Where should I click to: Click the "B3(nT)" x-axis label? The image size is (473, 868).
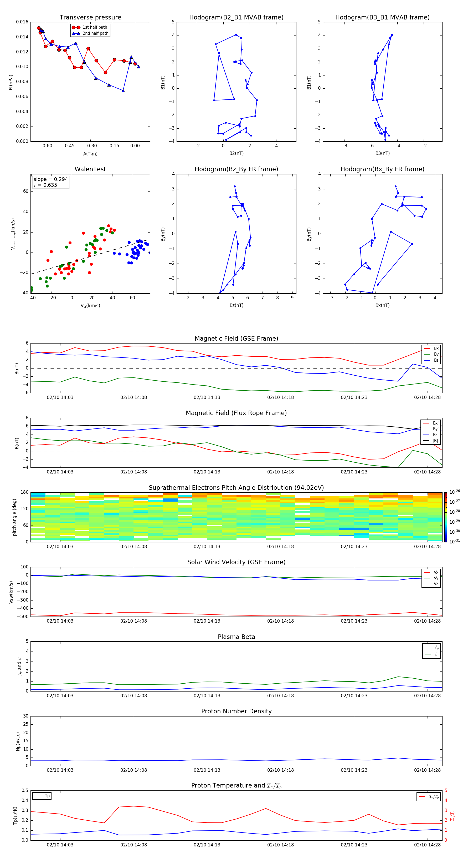382,153
